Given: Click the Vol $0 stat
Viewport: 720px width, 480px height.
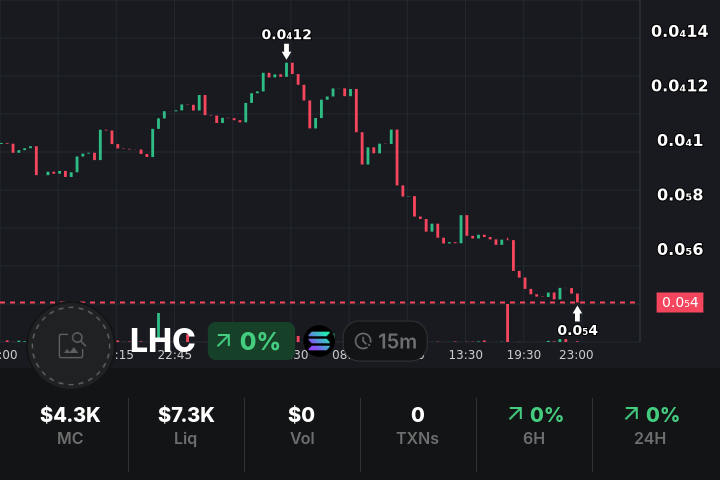Looking at the screenshot, I should 301,424.
